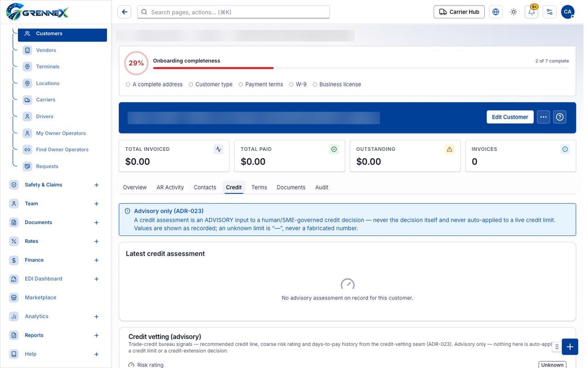Viewport: 588px width, 368px height.
Task: Click the drag handle beside plus button
Action: point(557,347)
